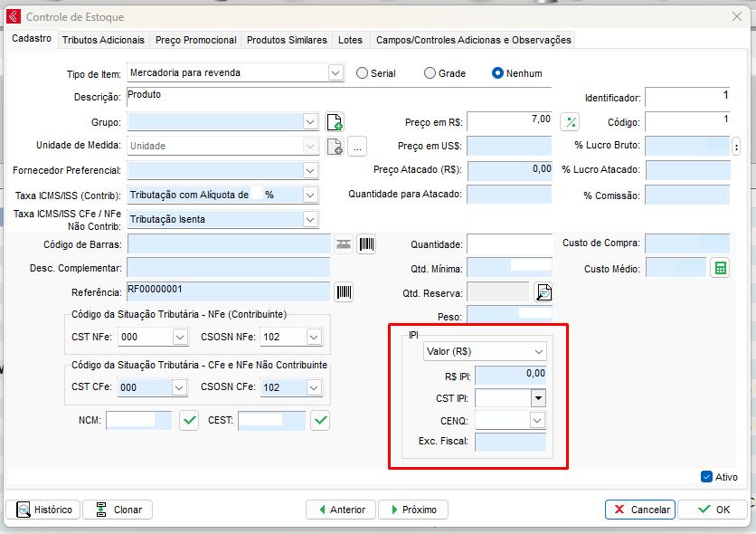This screenshot has height=534, width=756.
Task: Expand the CSOSN NFe dropdown
Action: point(315,338)
